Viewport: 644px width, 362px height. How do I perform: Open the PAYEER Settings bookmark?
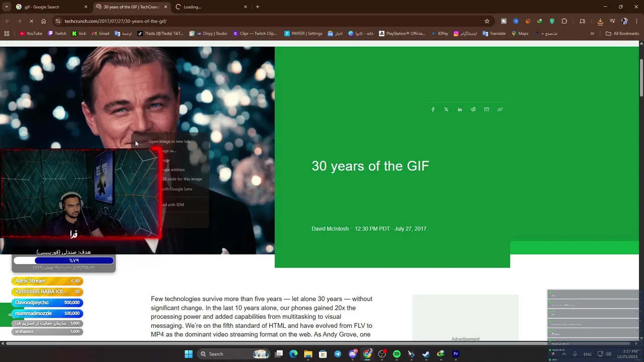(x=303, y=34)
